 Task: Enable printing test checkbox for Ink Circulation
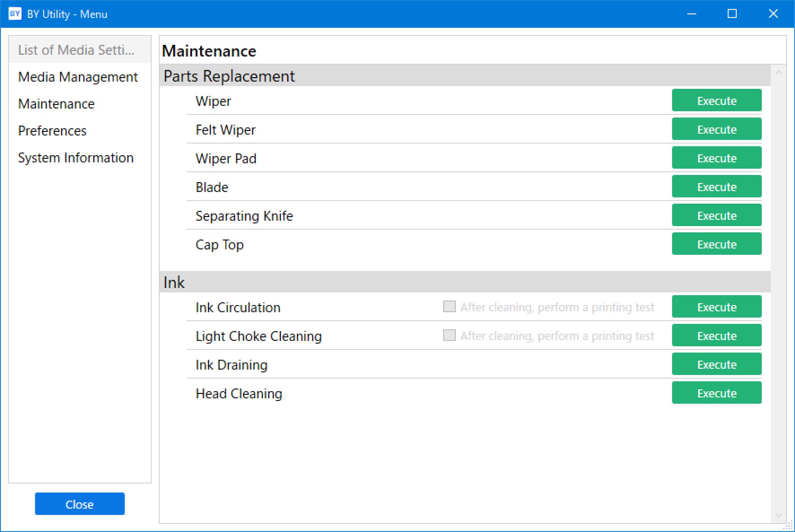[449, 307]
